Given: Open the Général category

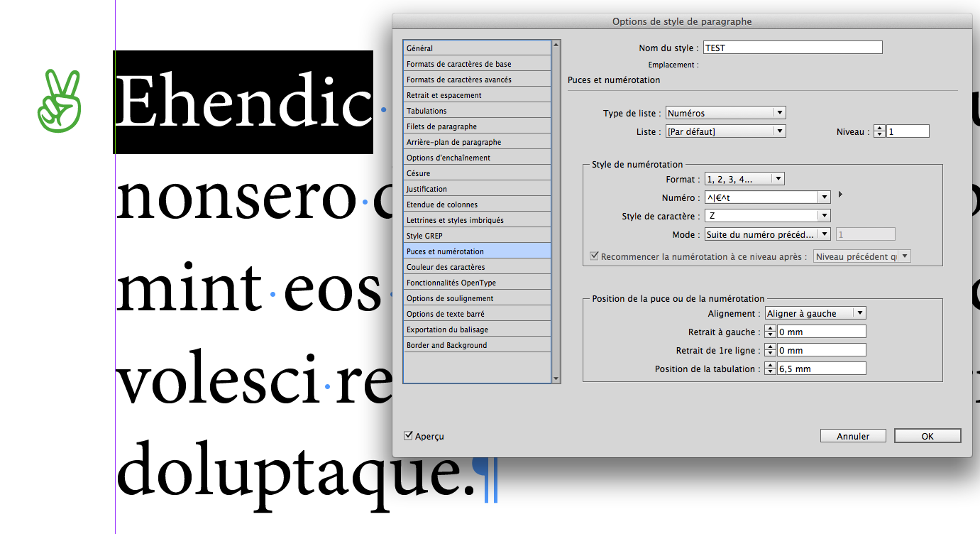Looking at the screenshot, I should pyautogui.click(x=477, y=48).
